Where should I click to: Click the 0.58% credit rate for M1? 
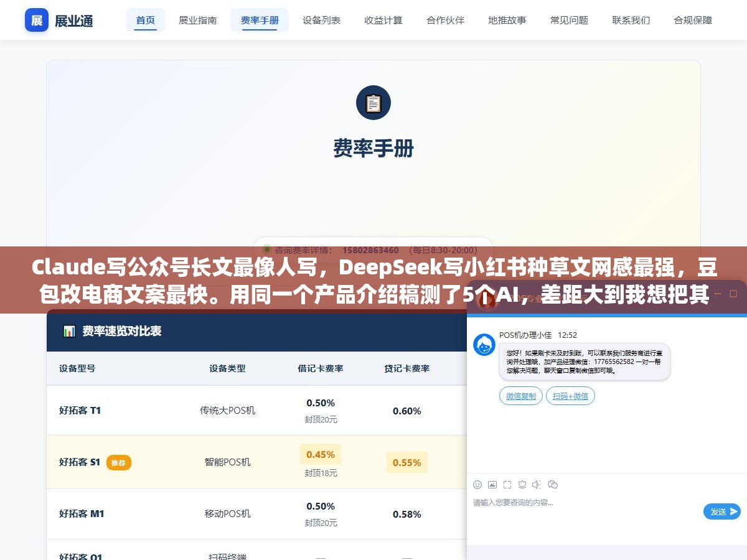407,514
